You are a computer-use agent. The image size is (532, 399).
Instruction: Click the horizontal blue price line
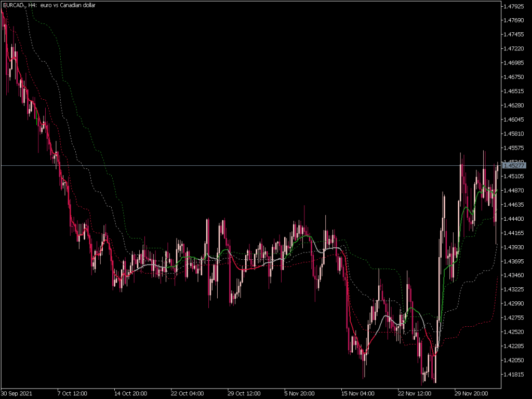pyautogui.click(x=260, y=164)
